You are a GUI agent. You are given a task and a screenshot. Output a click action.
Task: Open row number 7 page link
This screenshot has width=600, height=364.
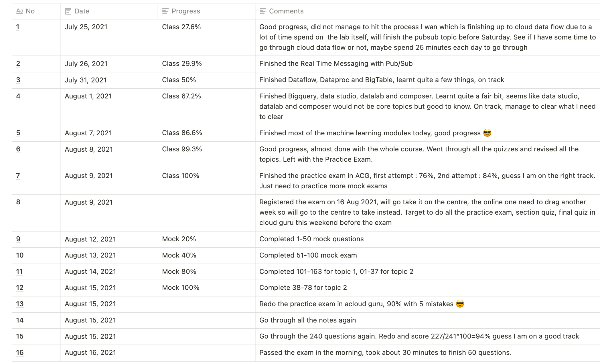(x=18, y=176)
